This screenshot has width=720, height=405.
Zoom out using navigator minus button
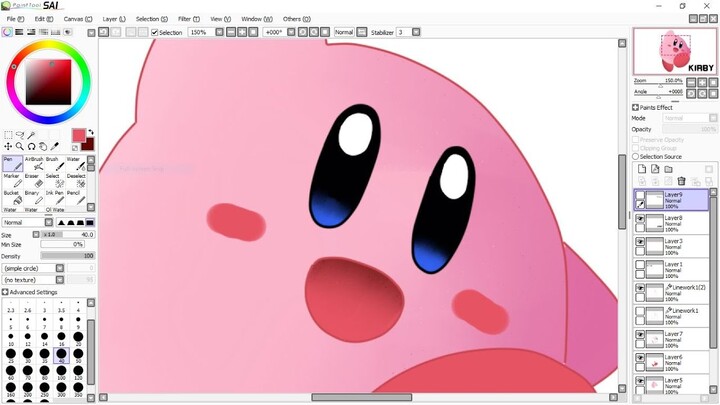click(x=692, y=83)
